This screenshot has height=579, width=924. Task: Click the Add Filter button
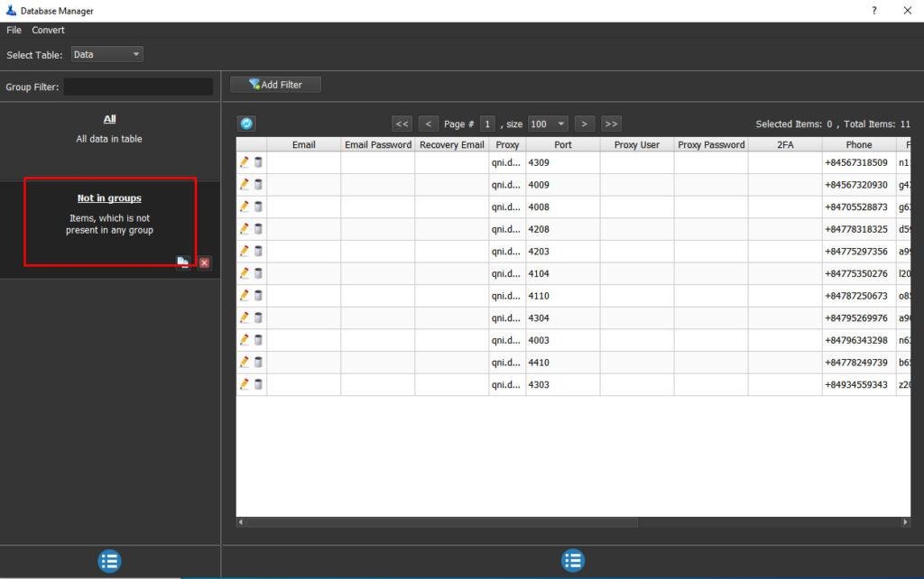tap(275, 84)
